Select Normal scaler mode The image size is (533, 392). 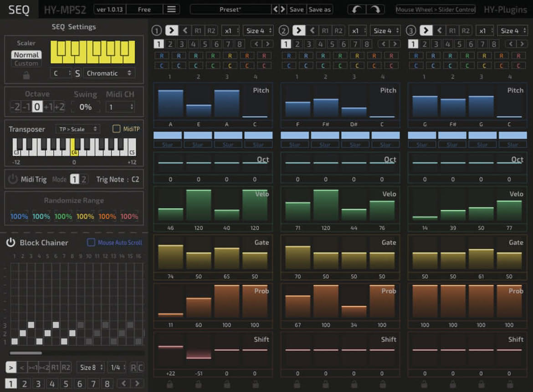point(26,54)
